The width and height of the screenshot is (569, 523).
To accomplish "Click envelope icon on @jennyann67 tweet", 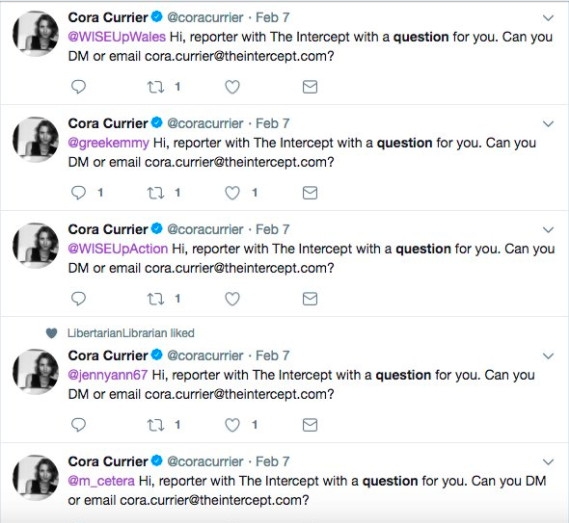I will point(310,425).
